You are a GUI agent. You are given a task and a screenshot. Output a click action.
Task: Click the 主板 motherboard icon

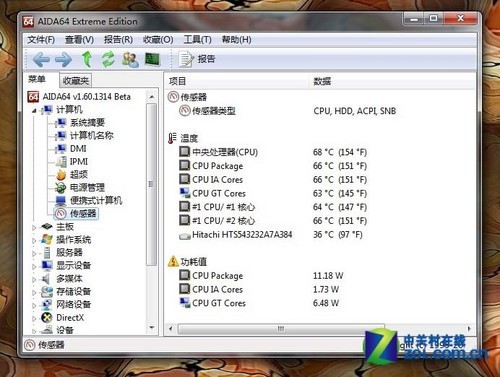(47, 227)
